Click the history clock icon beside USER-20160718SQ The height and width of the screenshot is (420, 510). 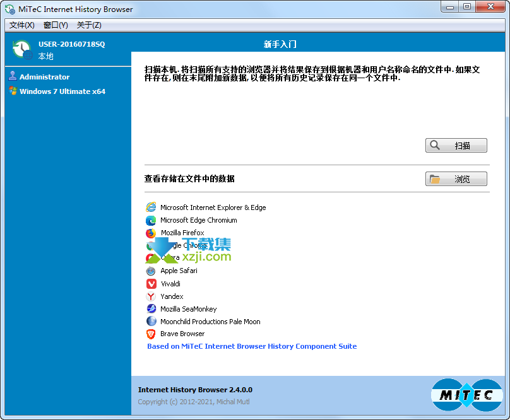(23, 50)
